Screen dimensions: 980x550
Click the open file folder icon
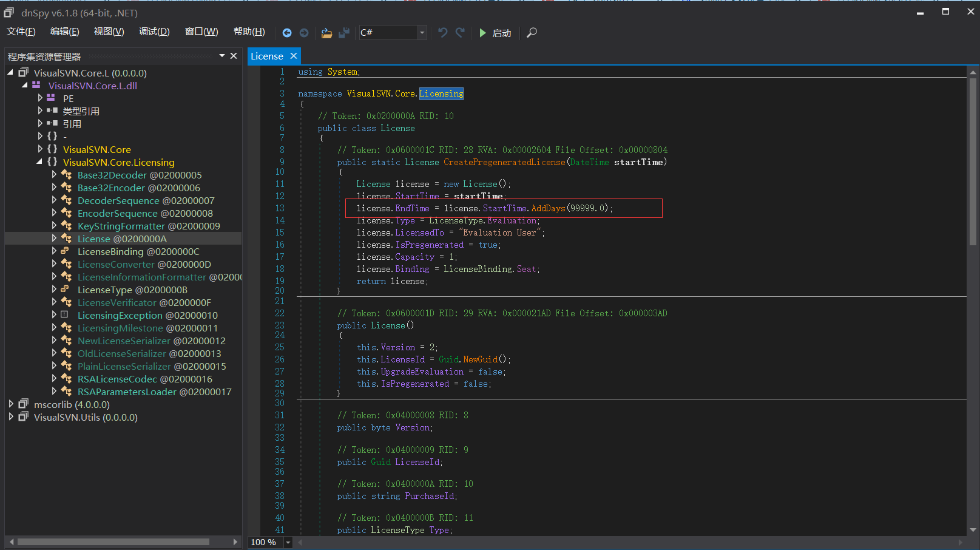point(326,33)
